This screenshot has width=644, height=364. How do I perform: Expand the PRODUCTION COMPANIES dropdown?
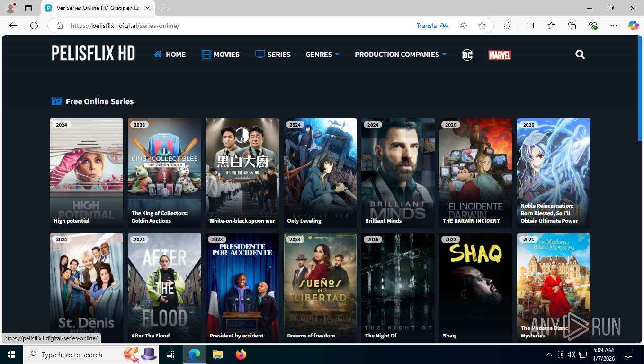coord(401,55)
